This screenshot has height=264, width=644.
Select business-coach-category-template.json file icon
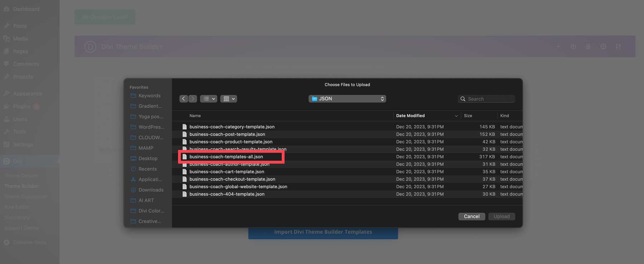click(185, 127)
